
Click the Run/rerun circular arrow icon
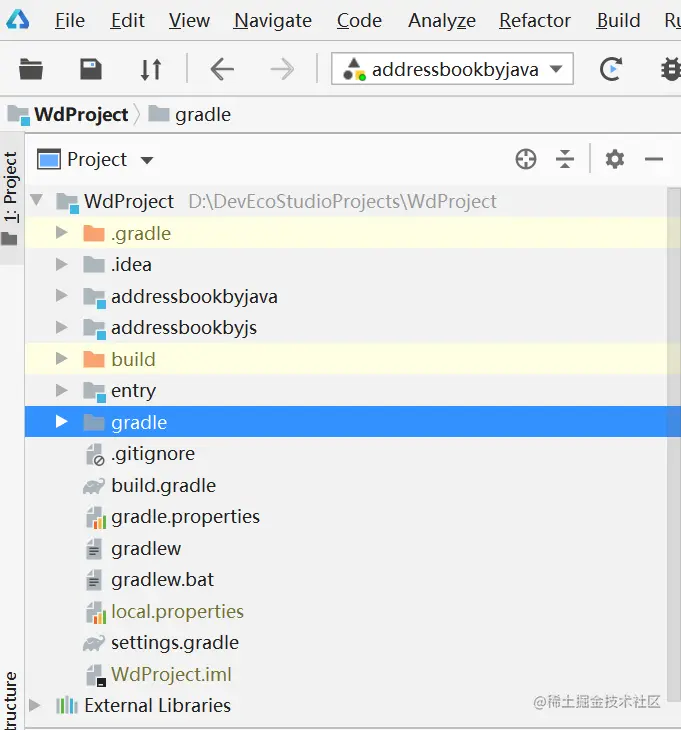[610, 69]
